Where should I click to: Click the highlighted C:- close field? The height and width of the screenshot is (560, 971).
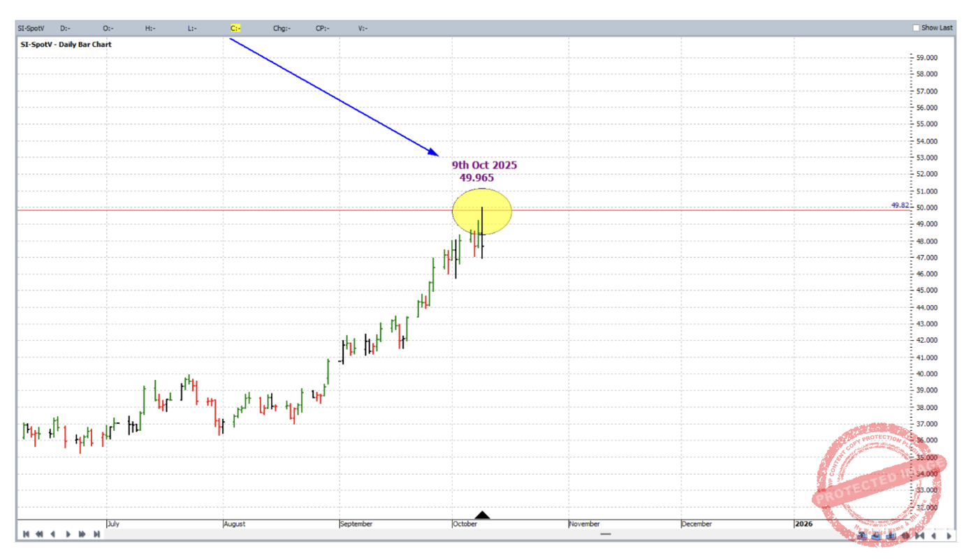click(x=235, y=29)
